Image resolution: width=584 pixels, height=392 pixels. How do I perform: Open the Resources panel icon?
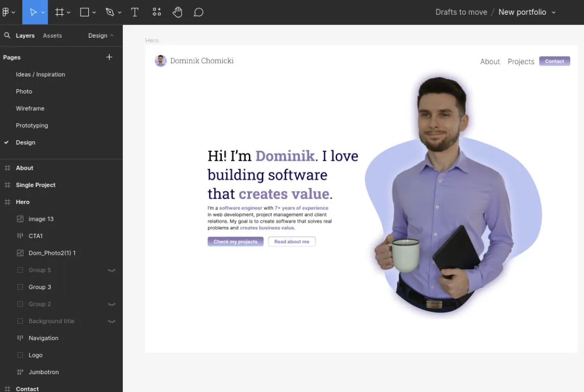(157, 12)
